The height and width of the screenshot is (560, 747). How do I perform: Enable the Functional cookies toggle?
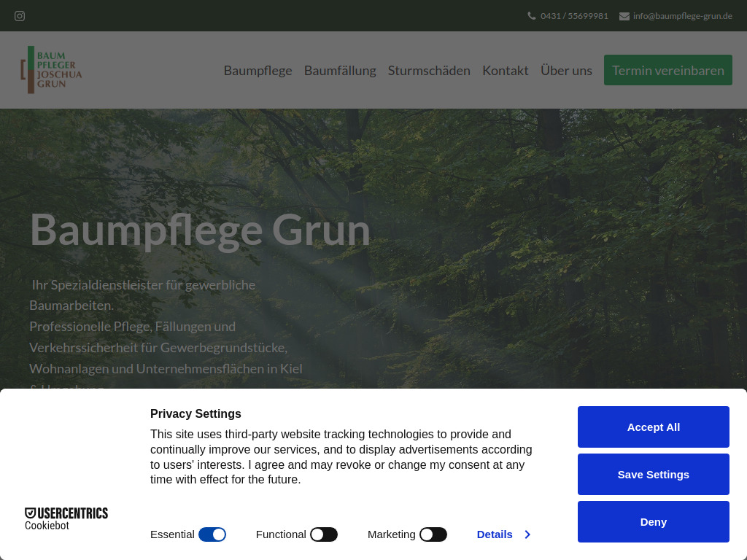324,534
